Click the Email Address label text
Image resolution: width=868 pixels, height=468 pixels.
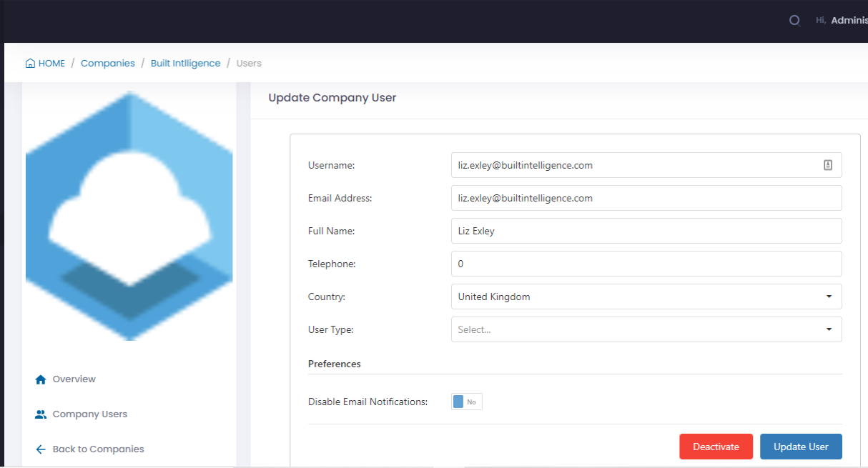click(340, 198)
